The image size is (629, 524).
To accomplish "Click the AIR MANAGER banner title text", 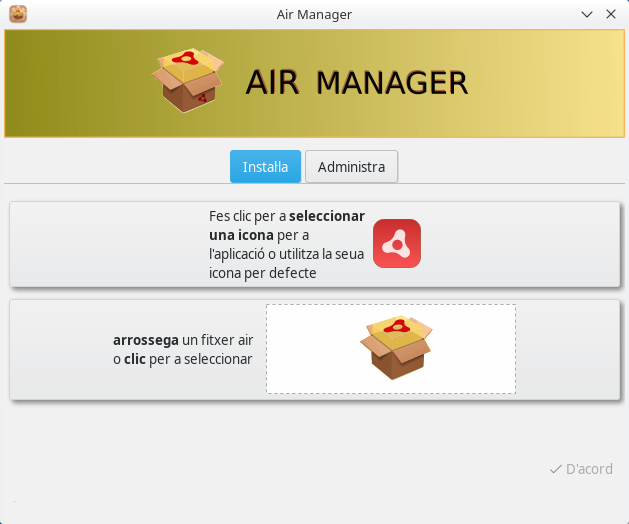I will coord(357,83).
